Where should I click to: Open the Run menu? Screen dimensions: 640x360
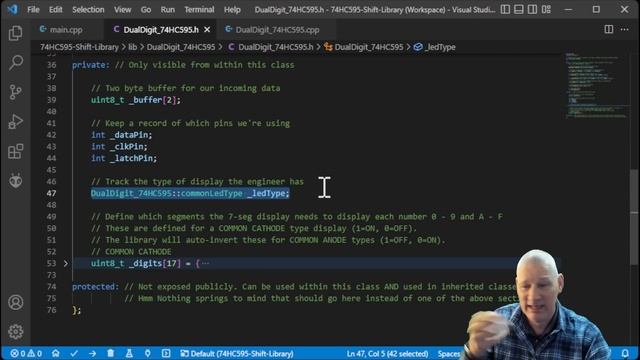pyautogui.click(x=167, y=9)
